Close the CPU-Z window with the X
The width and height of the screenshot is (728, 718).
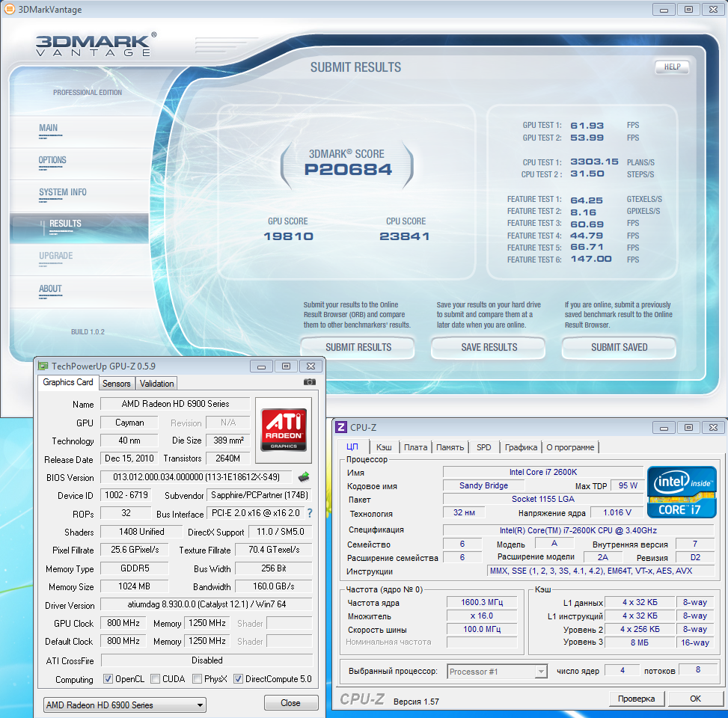(x=713, y=427)
